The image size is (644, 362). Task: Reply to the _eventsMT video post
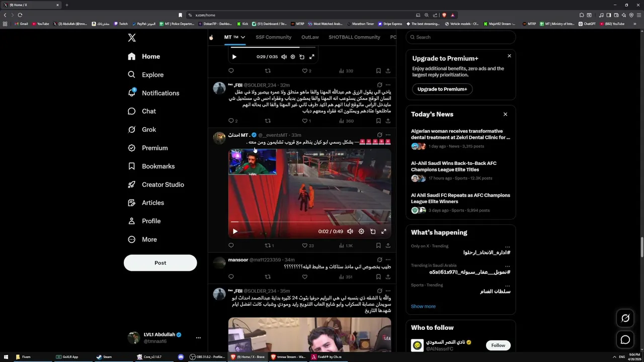231,245
